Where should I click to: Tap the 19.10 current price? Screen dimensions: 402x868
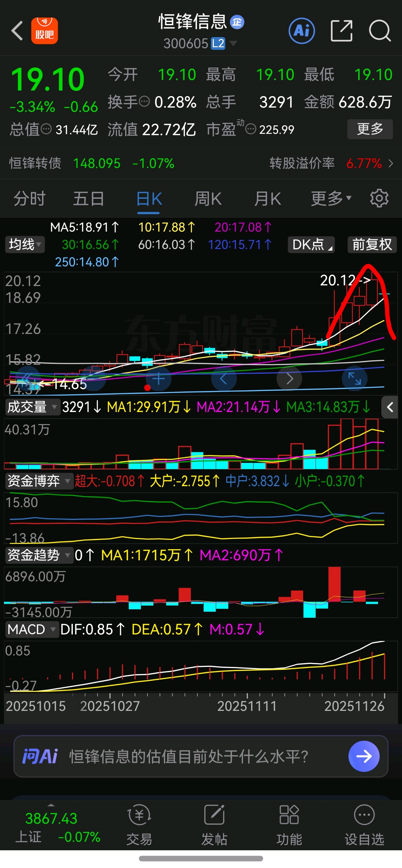click(48, 79)
